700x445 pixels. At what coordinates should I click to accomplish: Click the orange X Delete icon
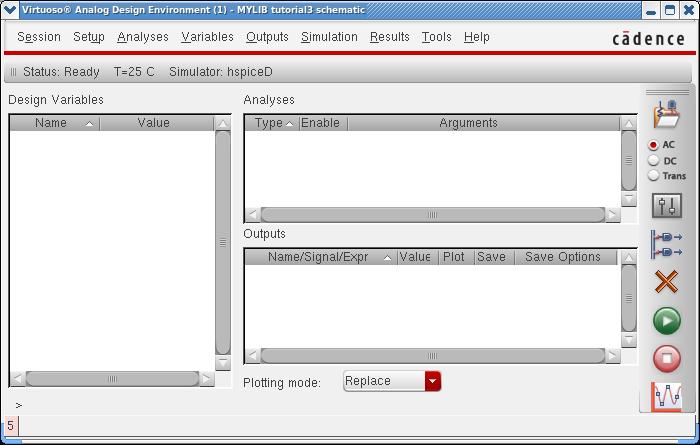pyautogui.click(x=667, y=282)
